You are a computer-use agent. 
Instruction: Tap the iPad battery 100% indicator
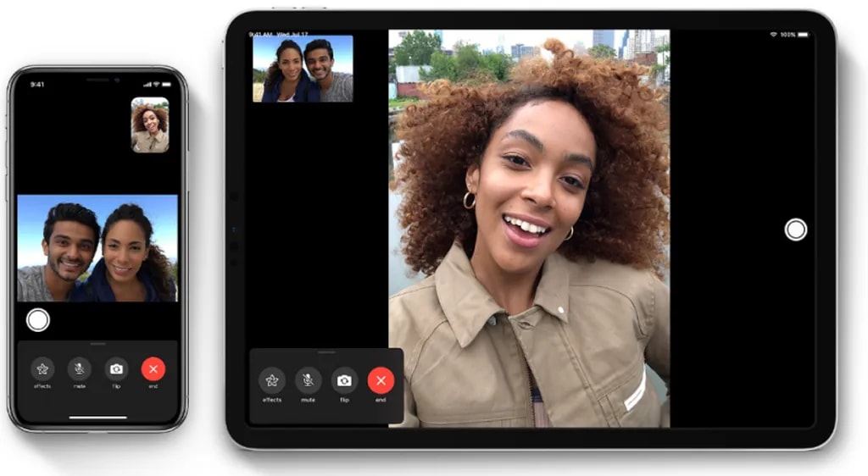coord(794,35)
